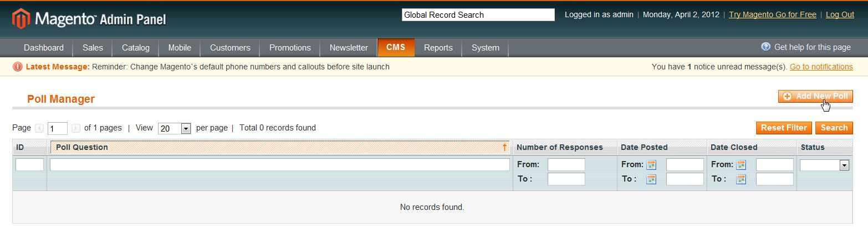Viewport: 868px width, 246px height.
Task: Click Date Posted To date field
Action: pos(685,179)
